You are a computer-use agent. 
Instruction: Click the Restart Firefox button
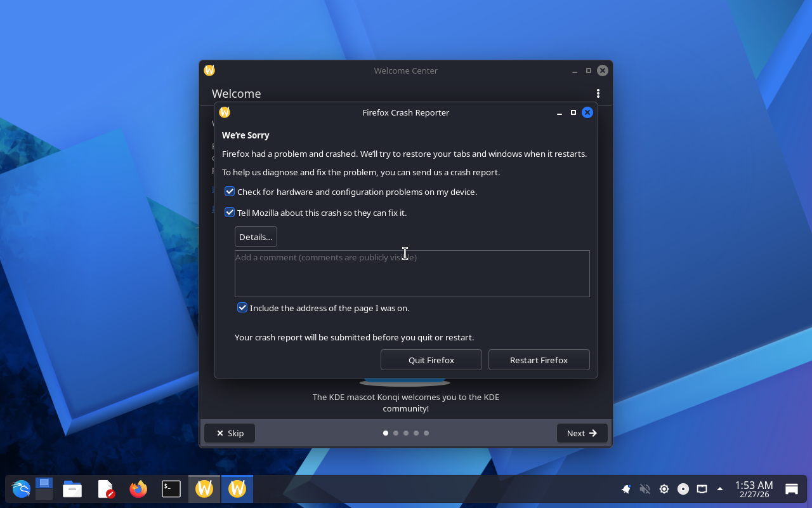(x=539, y=360)
